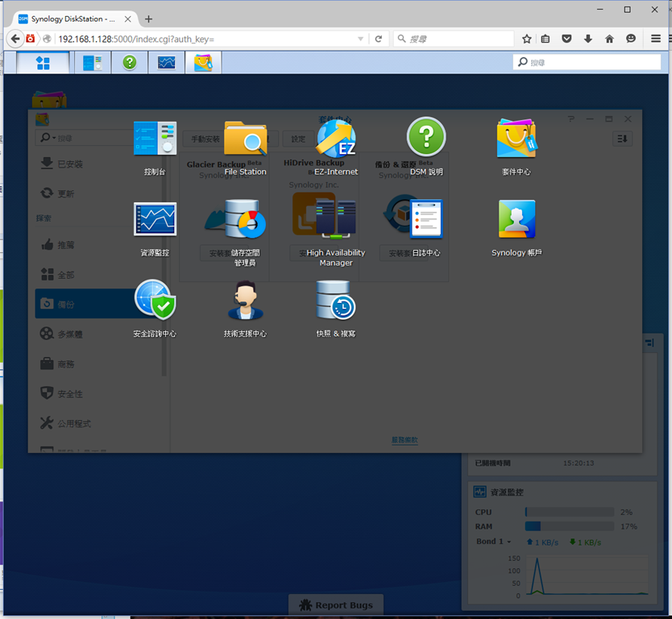Click the DSM help icon in the taskbar
The height and width of the screenshot is (619, 672).
pos(130,63)
